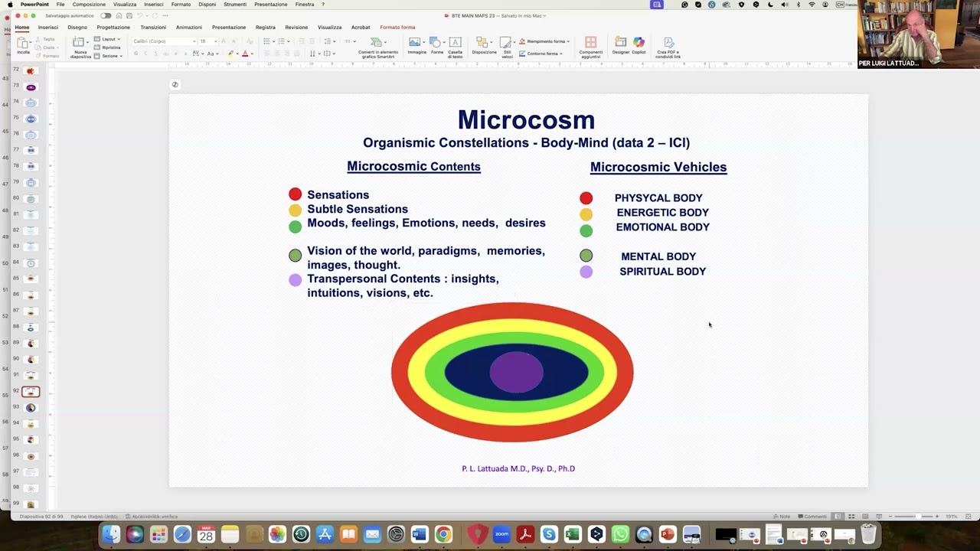Click the save icon in title bar
Image resolution: width=980 pixels, height=551 pixels.
(129, 15)
